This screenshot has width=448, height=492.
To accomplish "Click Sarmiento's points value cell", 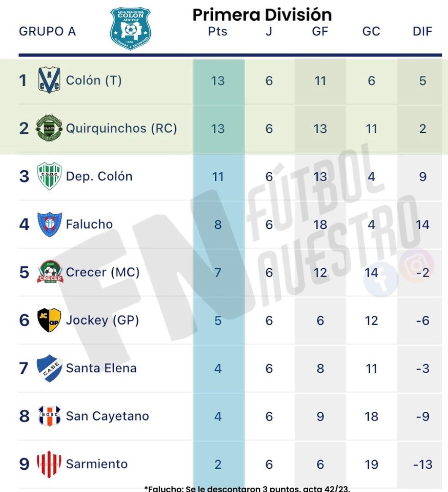I will (218, 464).
